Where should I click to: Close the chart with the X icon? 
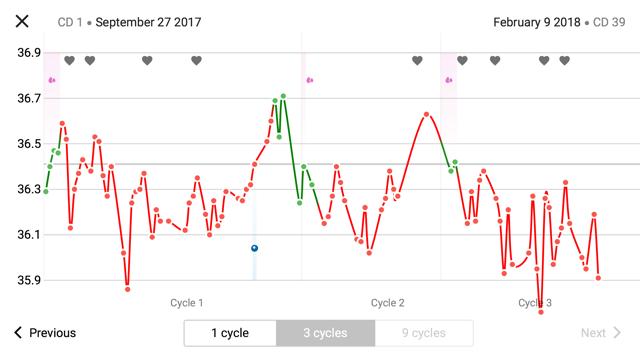click(22, 21)
